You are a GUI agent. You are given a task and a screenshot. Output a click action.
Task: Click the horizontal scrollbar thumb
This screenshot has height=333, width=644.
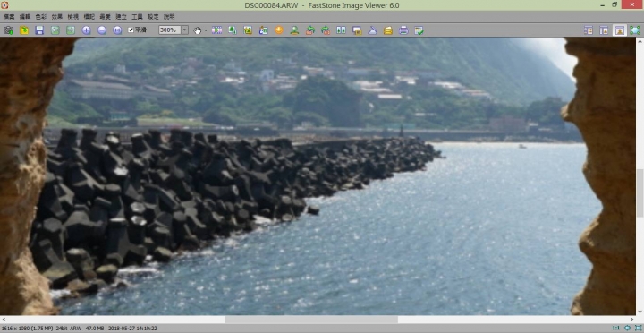(311, 320)
